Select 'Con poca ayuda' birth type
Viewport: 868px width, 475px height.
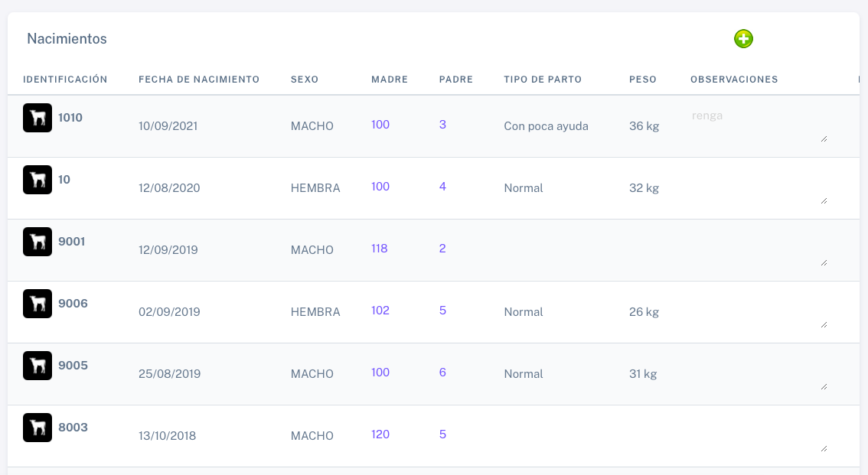coord(546,126)
